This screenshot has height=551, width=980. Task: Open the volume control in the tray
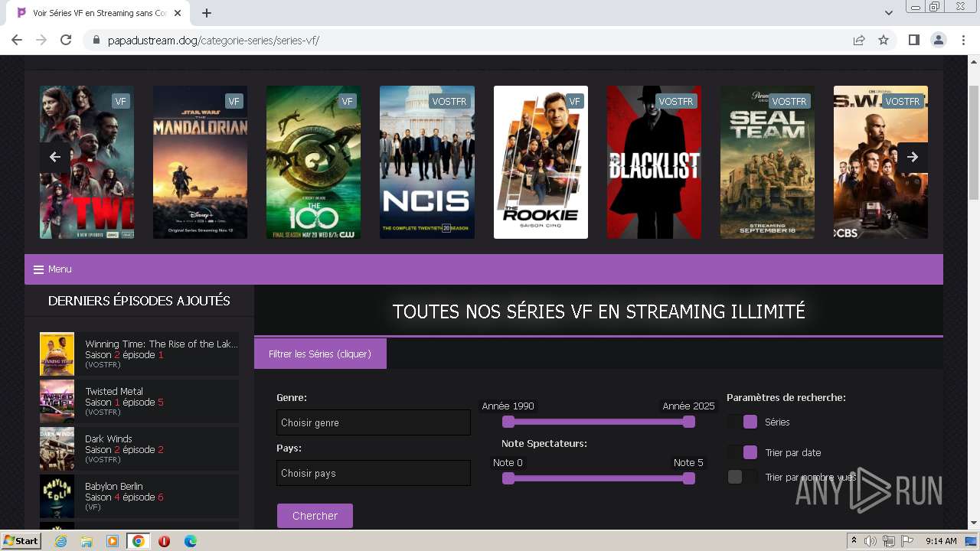871,541
